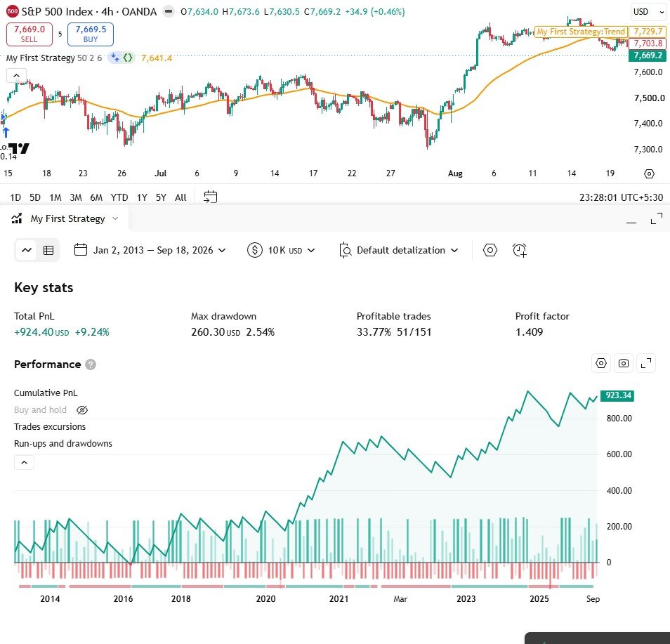Click the strategy tester chart icon
Viewport: 670px width, 644px height.
pyautogui.click(x=17, y=218)
